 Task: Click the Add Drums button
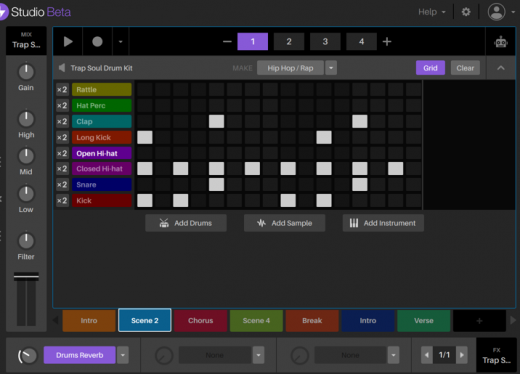tap(186, 223)
